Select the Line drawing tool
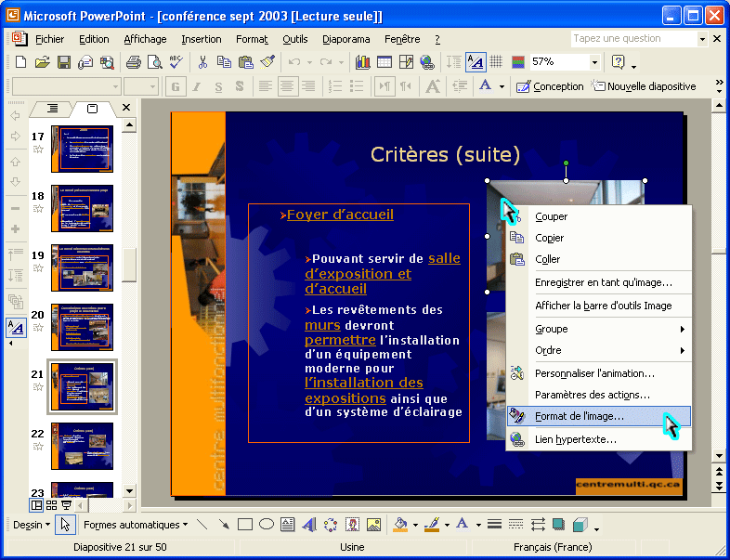The image size is (730, 560). click(x=202, y=525)
